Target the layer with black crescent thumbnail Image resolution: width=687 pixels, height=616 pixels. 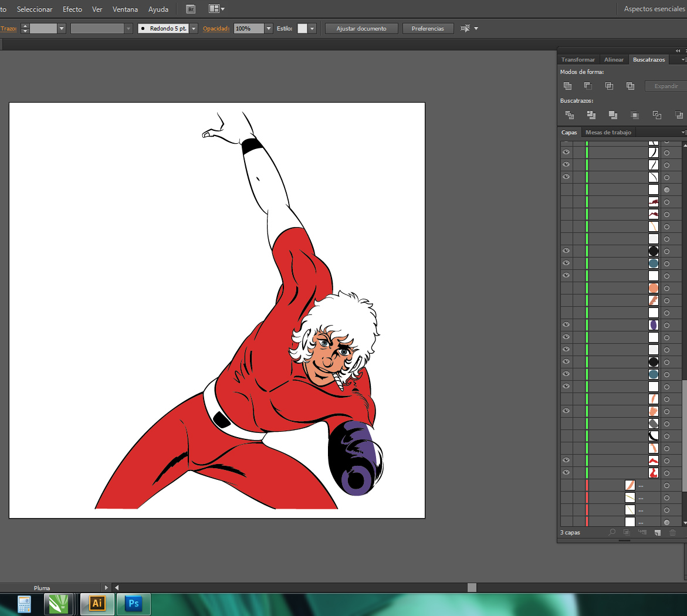[666, 436]
